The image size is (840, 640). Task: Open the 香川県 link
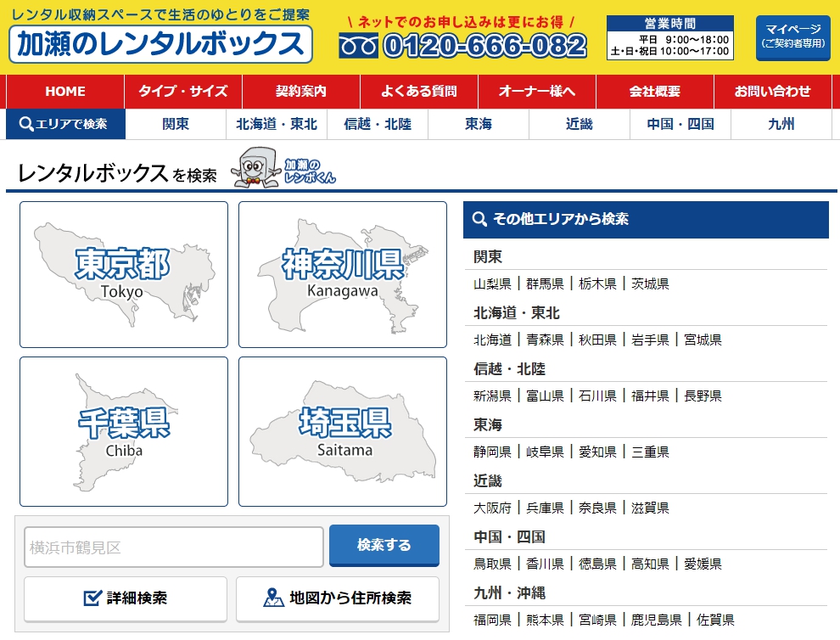tap(545, 564)
